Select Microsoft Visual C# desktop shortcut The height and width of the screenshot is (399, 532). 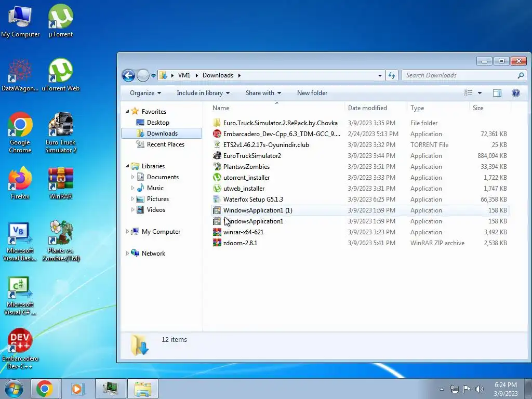(20, 296)
